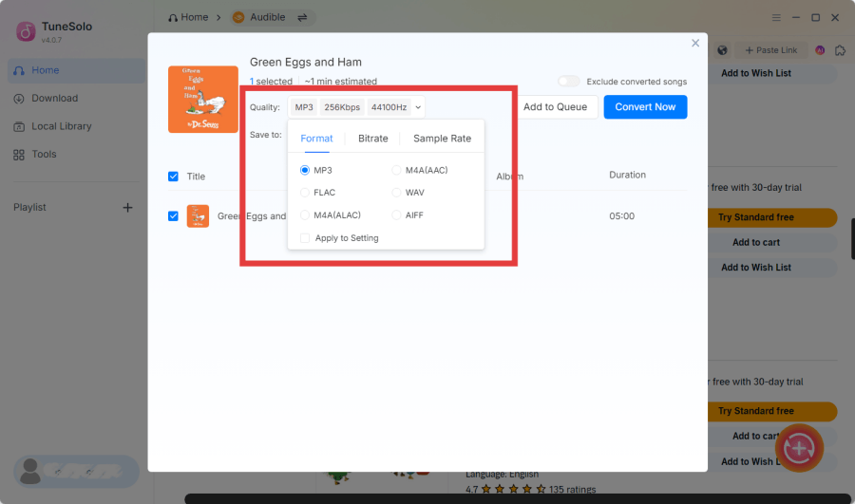Image resolution: width=855 pixels, height=504 pixels.
Task: Click the TuneSolo logo icon
Action: 26,31
